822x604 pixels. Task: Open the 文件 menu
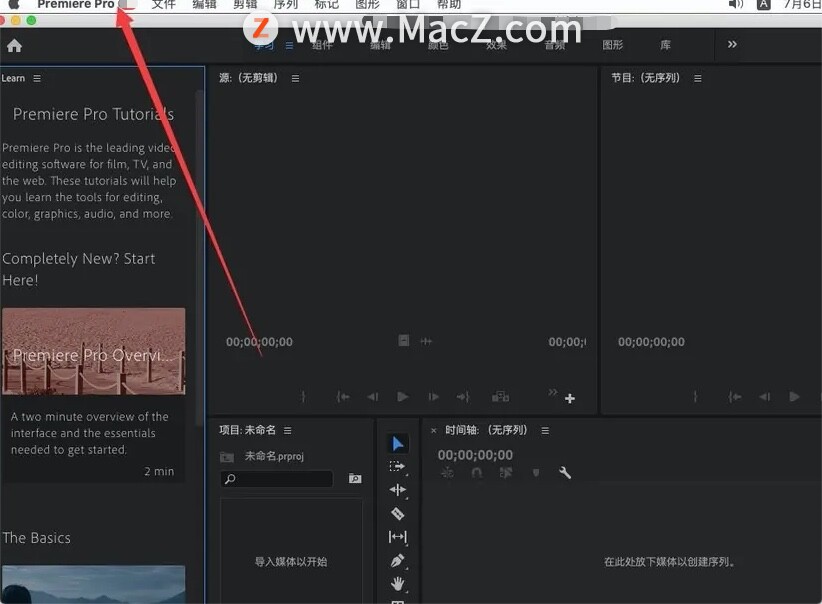coord(164,5)
